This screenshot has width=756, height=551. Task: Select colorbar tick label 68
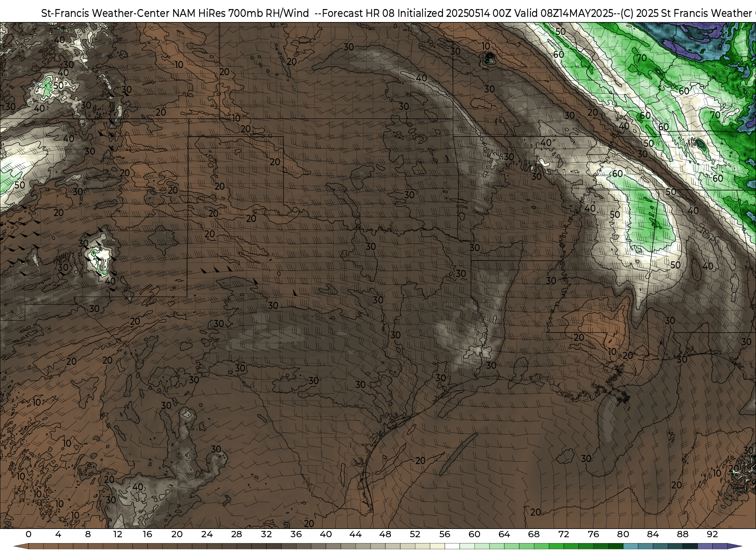pos(534,534)
